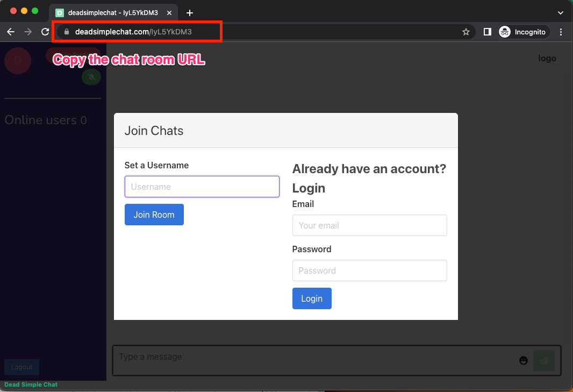Open the emoji picker in the message bar

524,360
